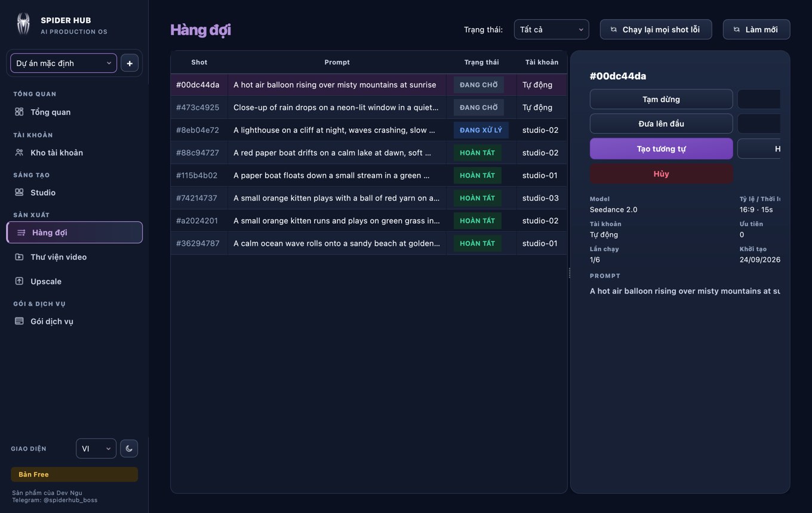Click the Tạm dừng button

coord(661,99)
